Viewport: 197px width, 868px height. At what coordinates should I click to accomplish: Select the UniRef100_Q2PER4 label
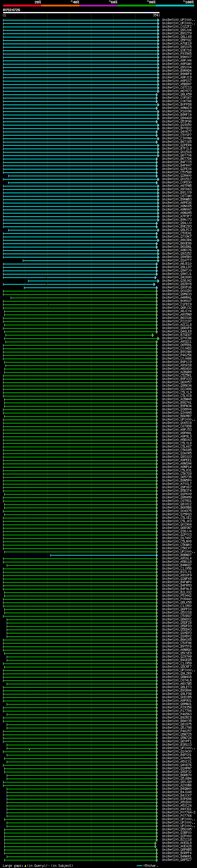pos(176,145)
